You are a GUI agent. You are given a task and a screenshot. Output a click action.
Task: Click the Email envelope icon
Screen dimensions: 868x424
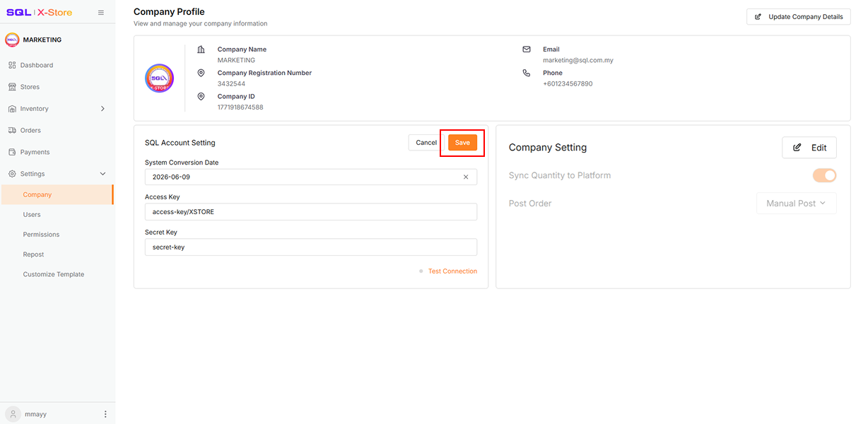526,49
